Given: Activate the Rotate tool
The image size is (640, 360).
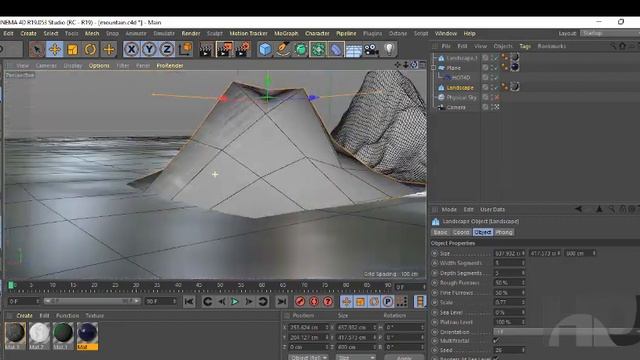Looking at the screenshot, I should pos(90,49).
